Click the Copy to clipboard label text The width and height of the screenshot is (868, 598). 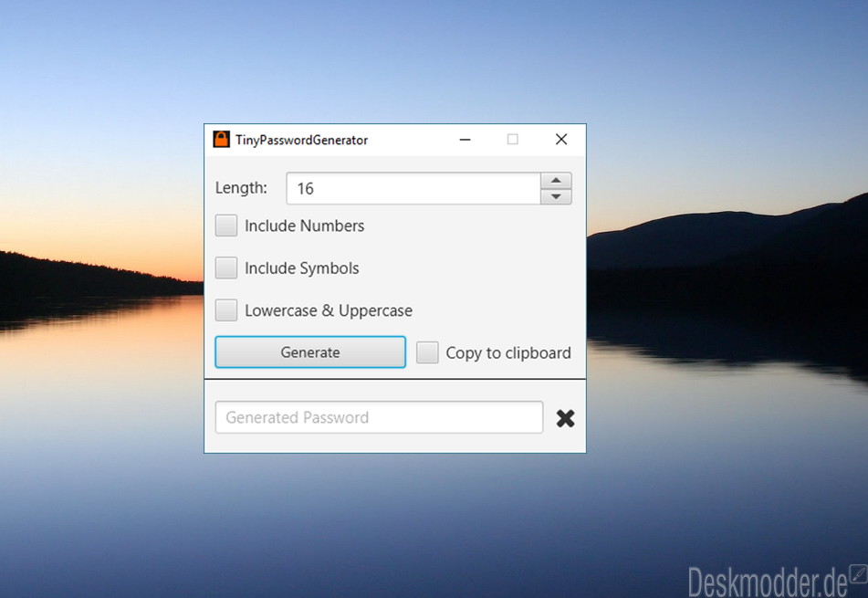(508, 353)
